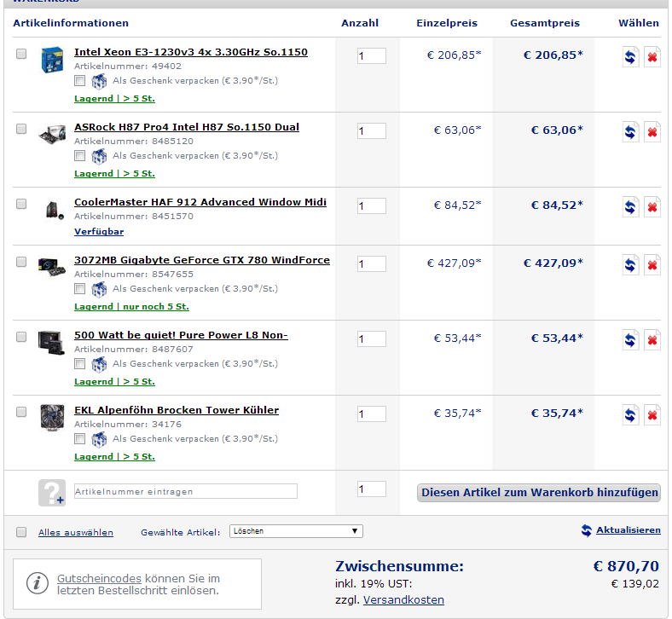Remove the Gigabyte GTX 780 item
672x619 pixels.
pyautogui.click(x=652, y=264)
